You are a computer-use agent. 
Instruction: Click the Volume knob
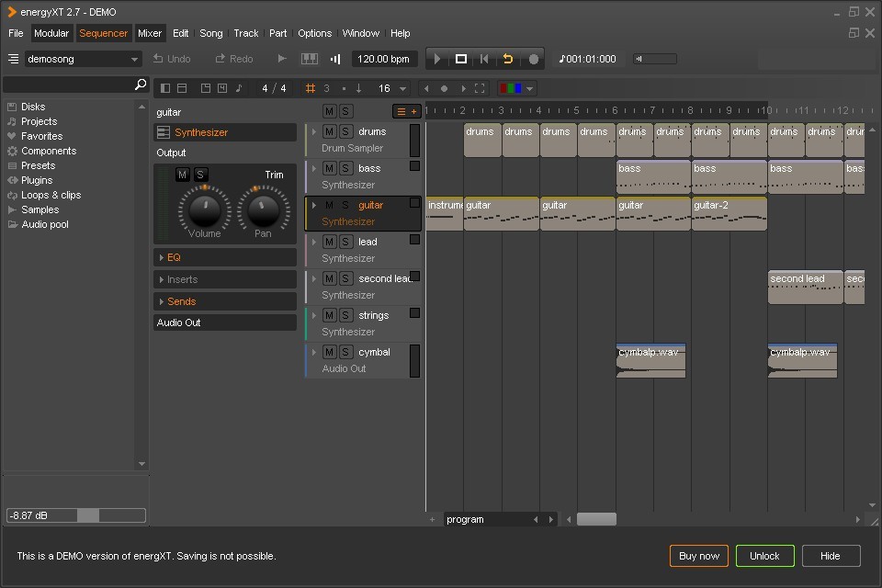pos(205,209)
